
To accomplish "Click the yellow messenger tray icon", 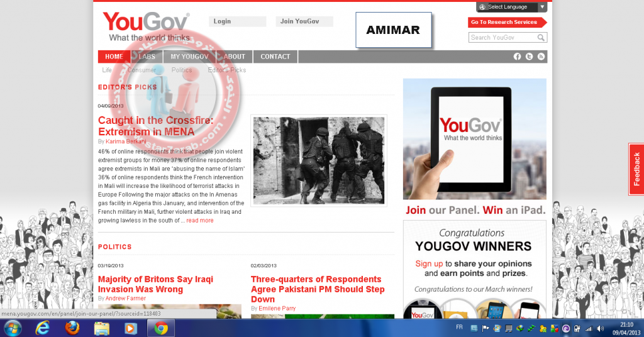I will (x=543, y=328).
